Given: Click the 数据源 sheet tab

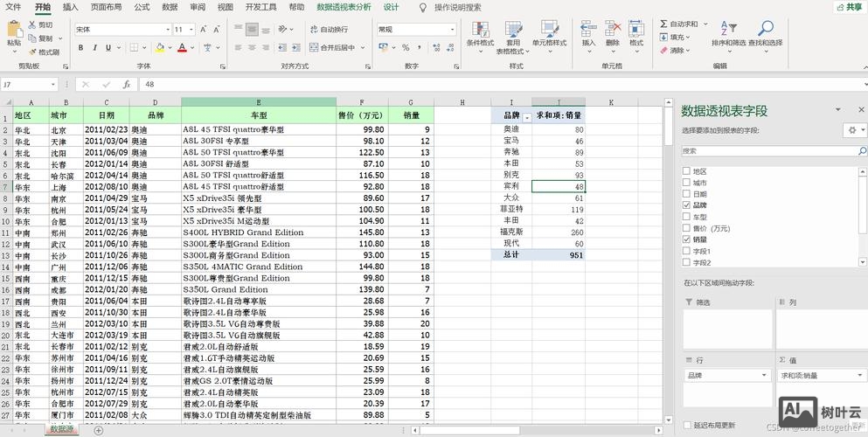Looking at the screenshot, I should [x=62, y=430].
